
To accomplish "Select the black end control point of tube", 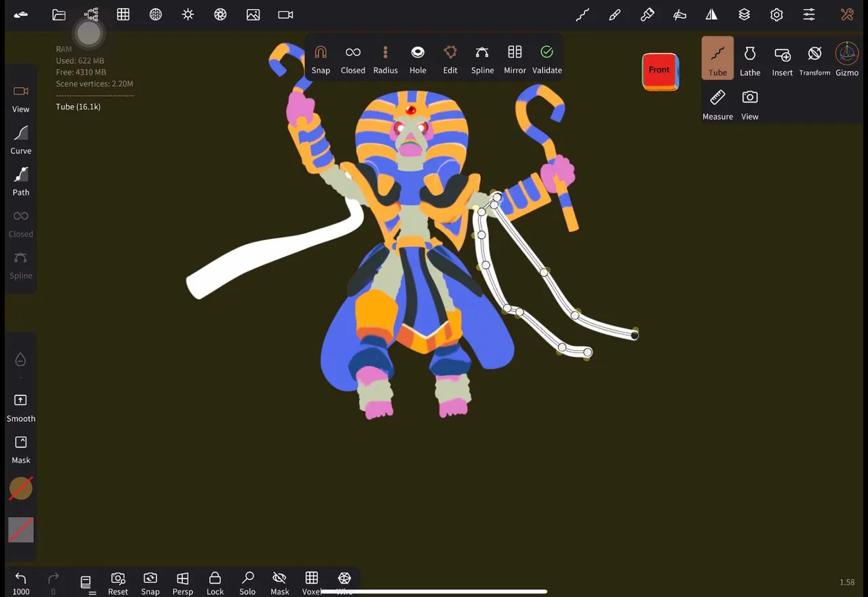I will click(635, 335).
